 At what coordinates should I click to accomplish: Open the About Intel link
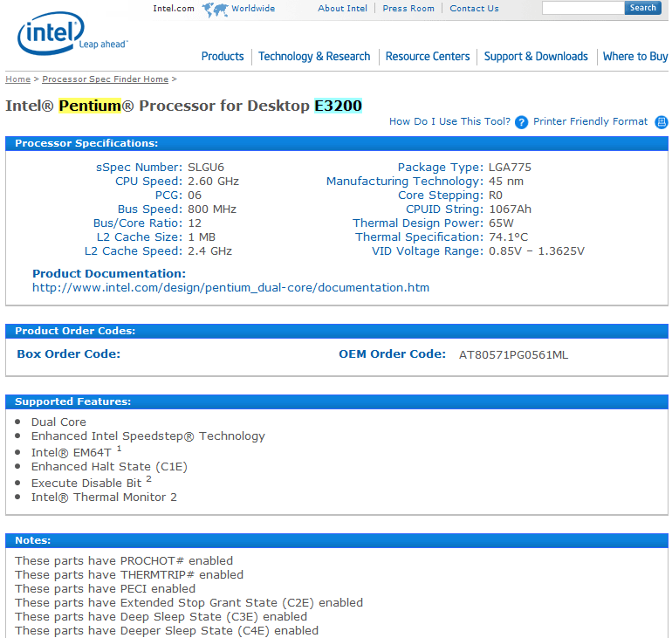[342, 9]
